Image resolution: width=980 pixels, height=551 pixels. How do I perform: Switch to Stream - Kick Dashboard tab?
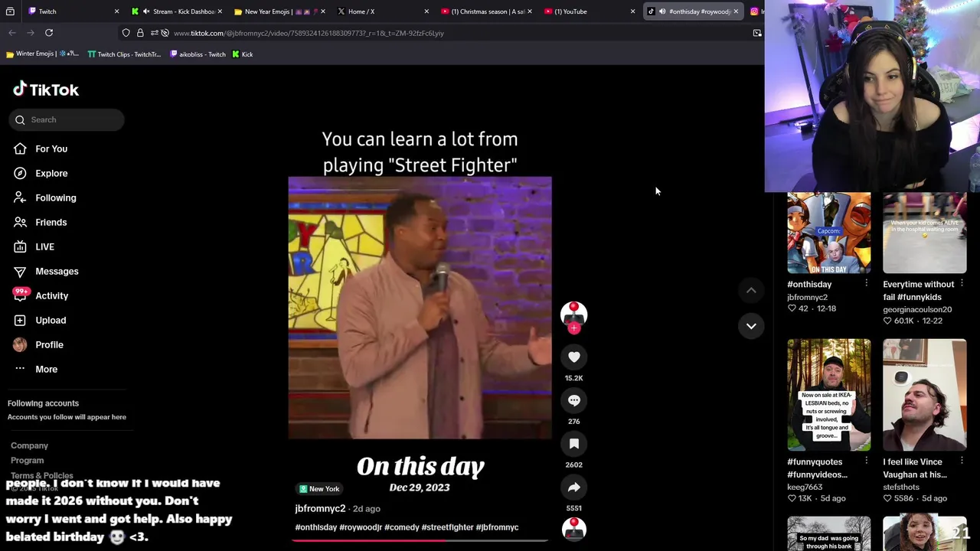point(178,11)
